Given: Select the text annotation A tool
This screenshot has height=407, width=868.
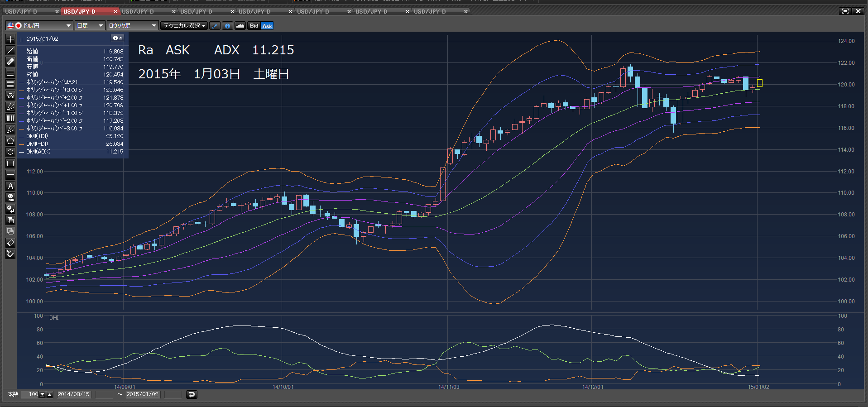Looking at the screenshot, I should pyautogui.click(x=10, y=186).
